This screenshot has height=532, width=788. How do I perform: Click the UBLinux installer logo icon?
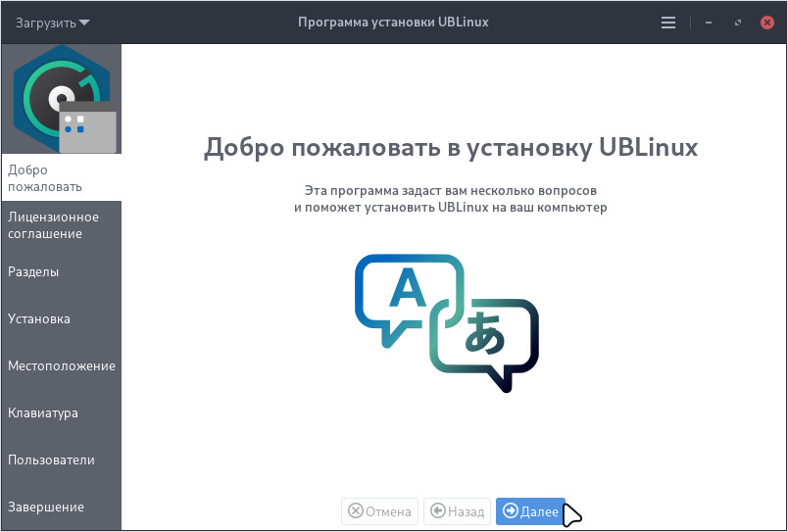coord(65,99)
